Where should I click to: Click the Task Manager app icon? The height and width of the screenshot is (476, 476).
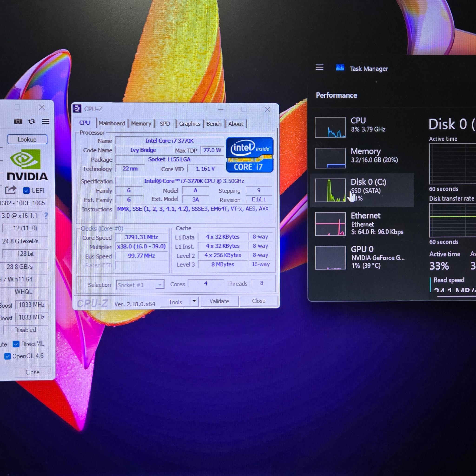click(x=340, y=67)
